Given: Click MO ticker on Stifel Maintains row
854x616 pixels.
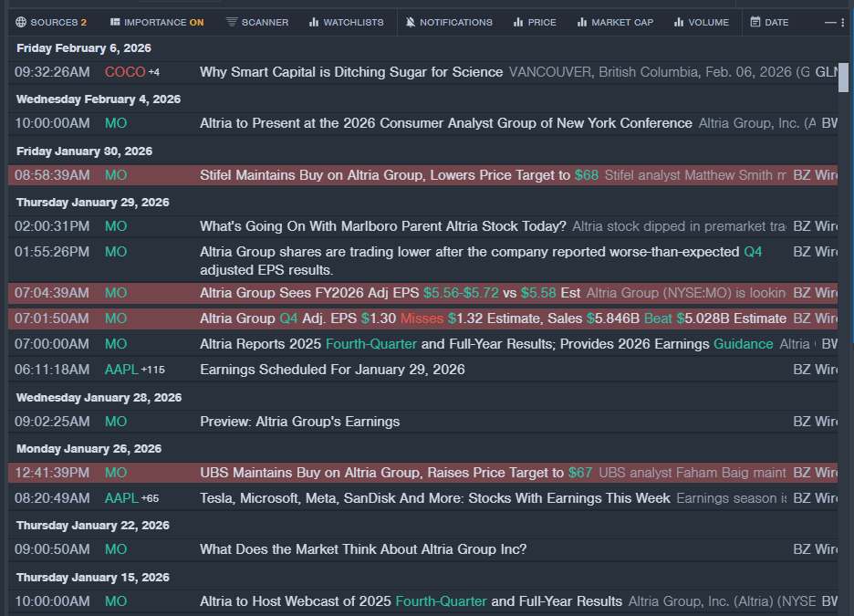Looking at the screenshot, I should 116,175.
